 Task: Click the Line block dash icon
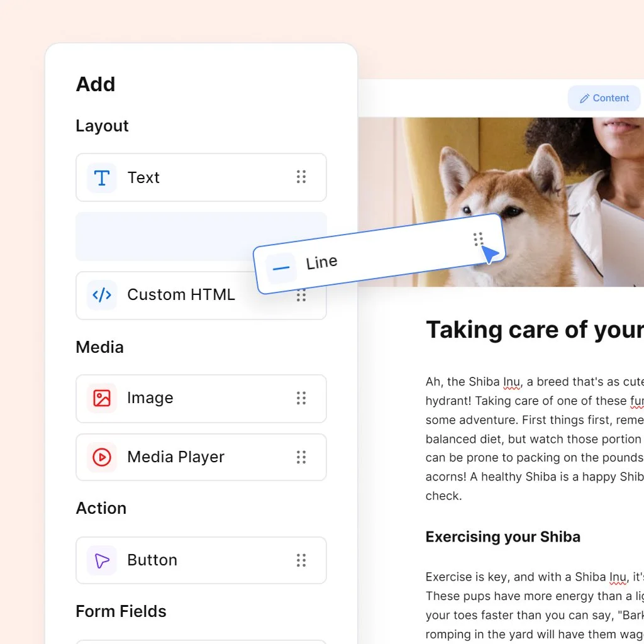pyautogui.click(x=281, y=268)
